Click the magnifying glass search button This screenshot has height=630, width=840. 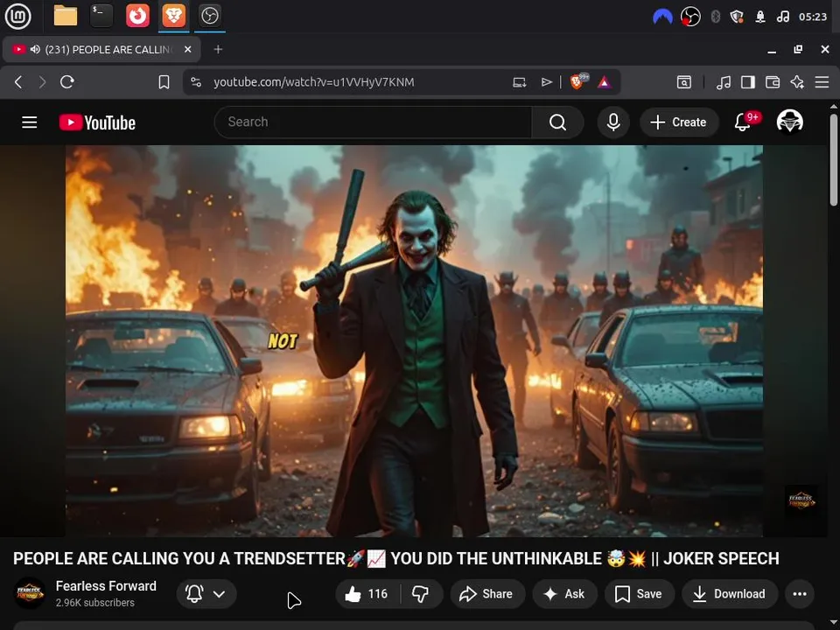coord(557,122)
